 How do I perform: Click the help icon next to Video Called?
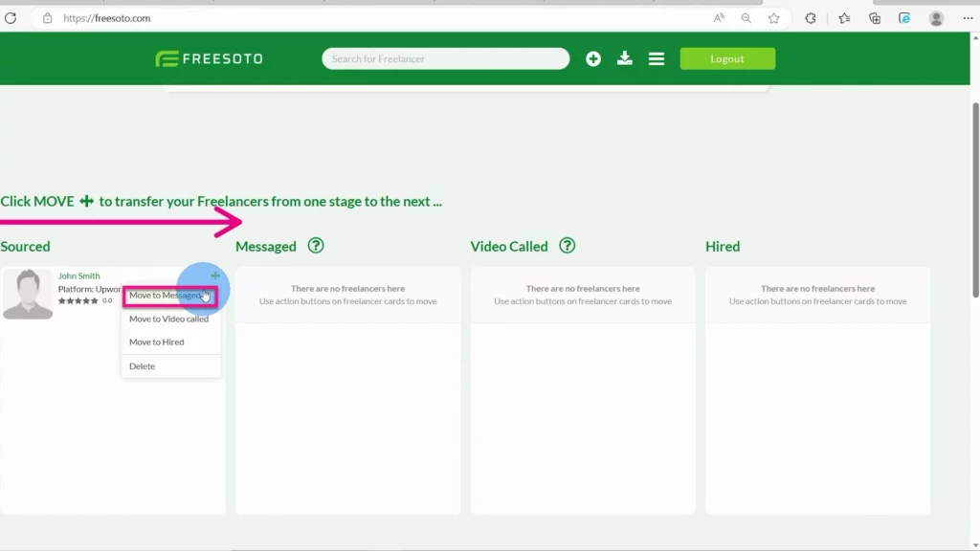[567, 246]
